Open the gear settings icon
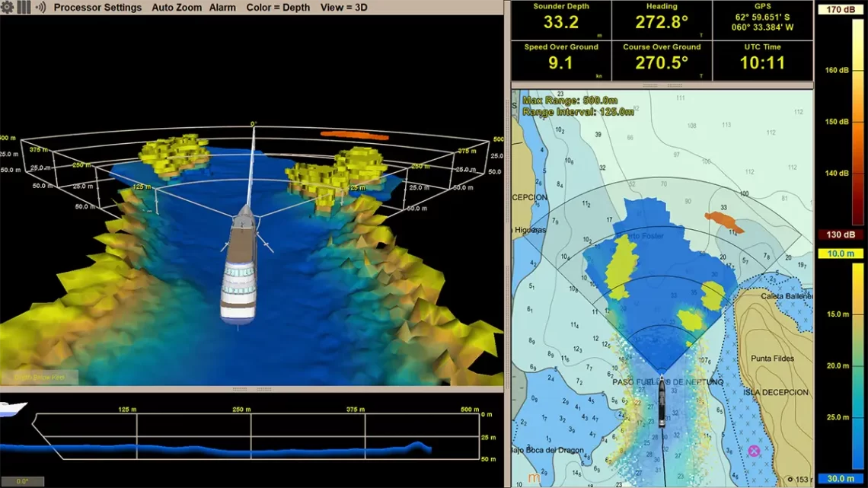Image resolution: width=868 pixels, height=488 pixels. click(7, 7)
